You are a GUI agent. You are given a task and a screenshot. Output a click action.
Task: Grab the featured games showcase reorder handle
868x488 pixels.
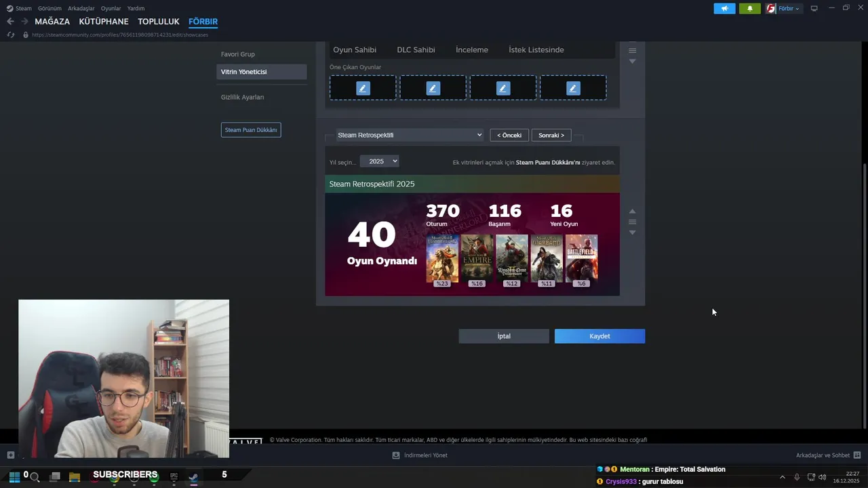(x=632, y=51)
